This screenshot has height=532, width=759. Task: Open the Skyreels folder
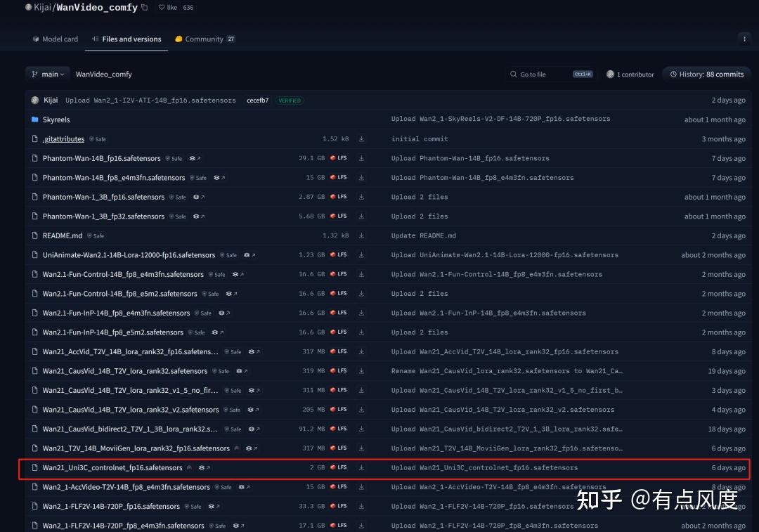click(56, 119)
